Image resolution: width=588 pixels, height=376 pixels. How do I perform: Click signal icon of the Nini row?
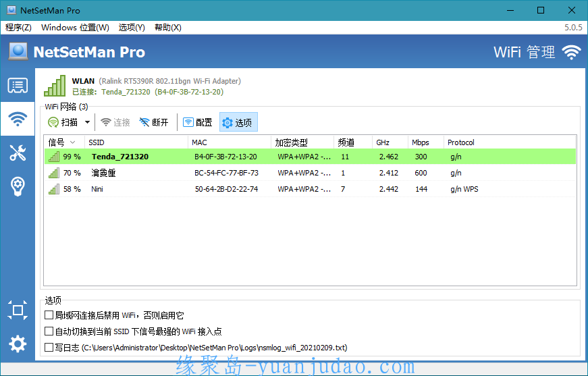53,189
